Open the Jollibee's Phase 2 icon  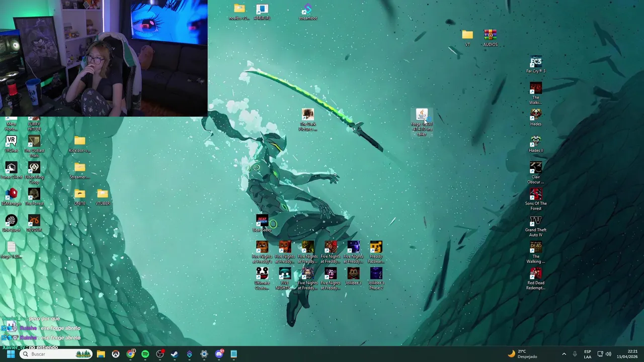point(376,279)
